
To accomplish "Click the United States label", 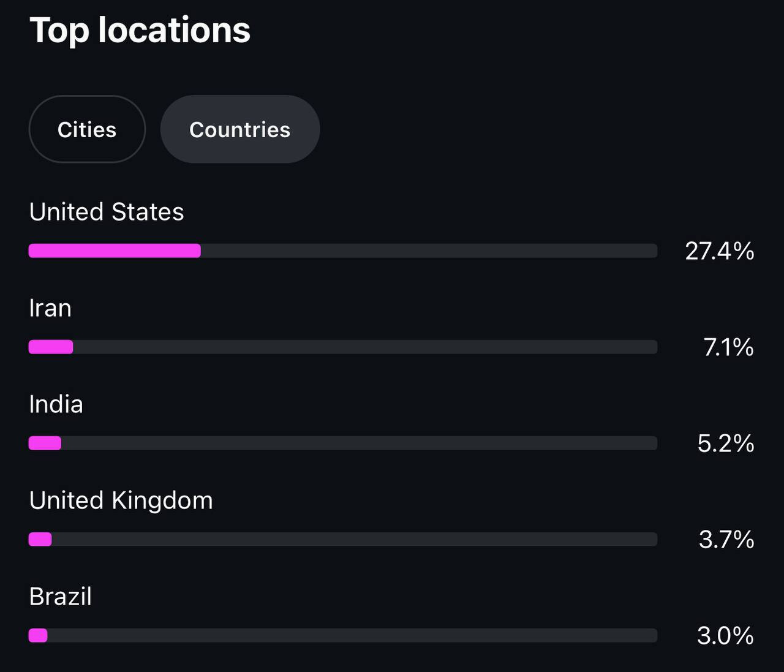I will tap(107, 212).
